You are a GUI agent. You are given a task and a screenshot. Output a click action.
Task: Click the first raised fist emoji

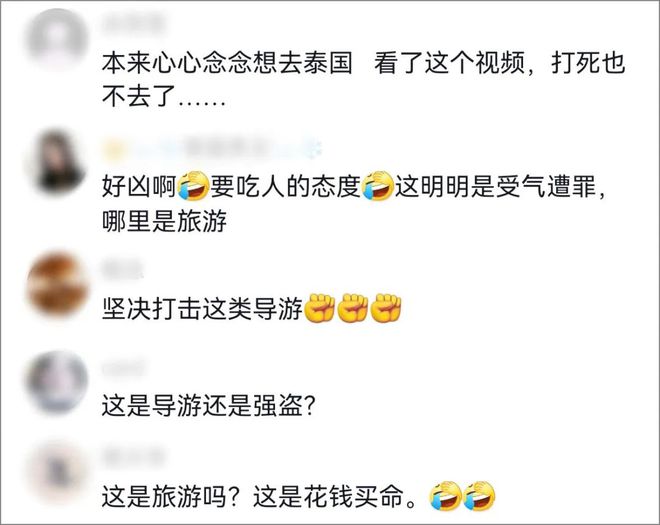[319, 309]
